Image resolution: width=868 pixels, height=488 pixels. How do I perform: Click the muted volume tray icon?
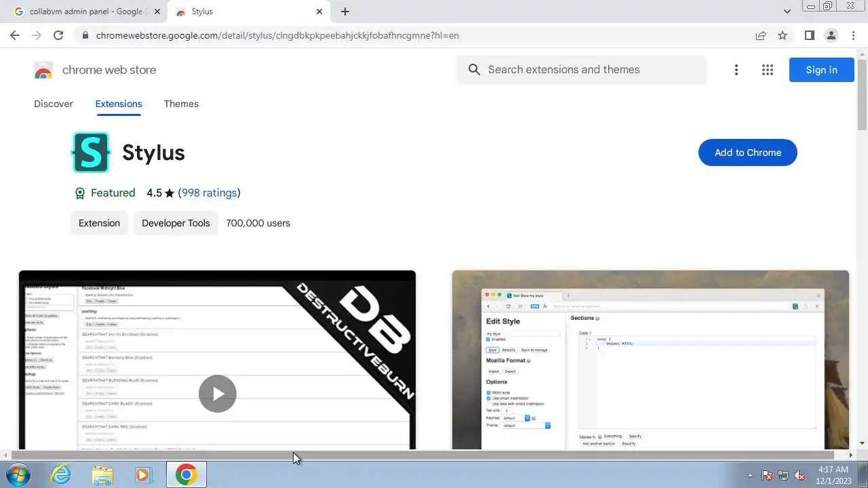800,475
